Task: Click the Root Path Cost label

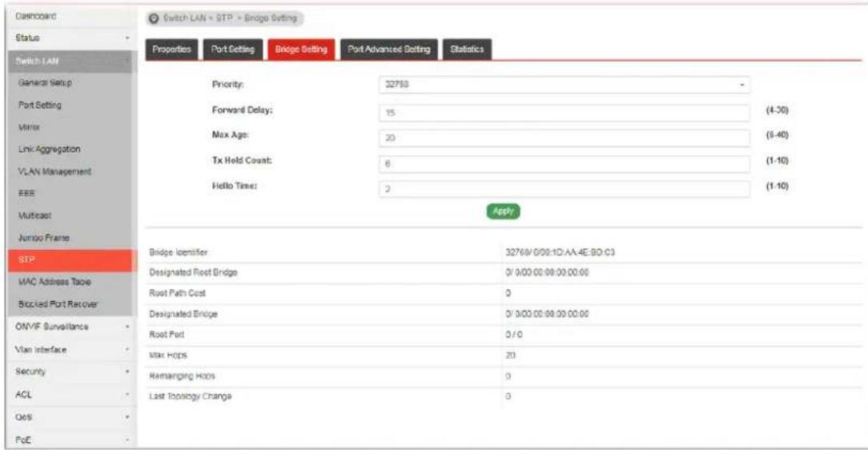Action: [x=177, y=293]
